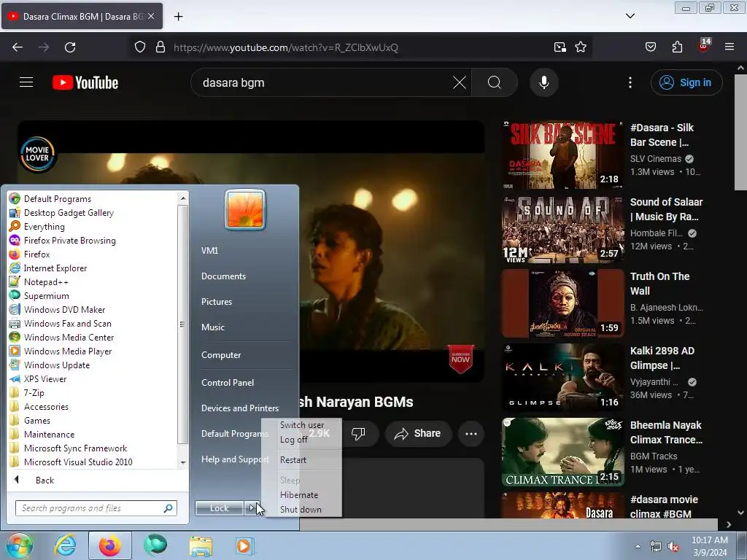The width and height of the screenshot is (747, 560).
Task: Click the shutdown options arrow next to Lock
Action: click(x=252, y=508)
